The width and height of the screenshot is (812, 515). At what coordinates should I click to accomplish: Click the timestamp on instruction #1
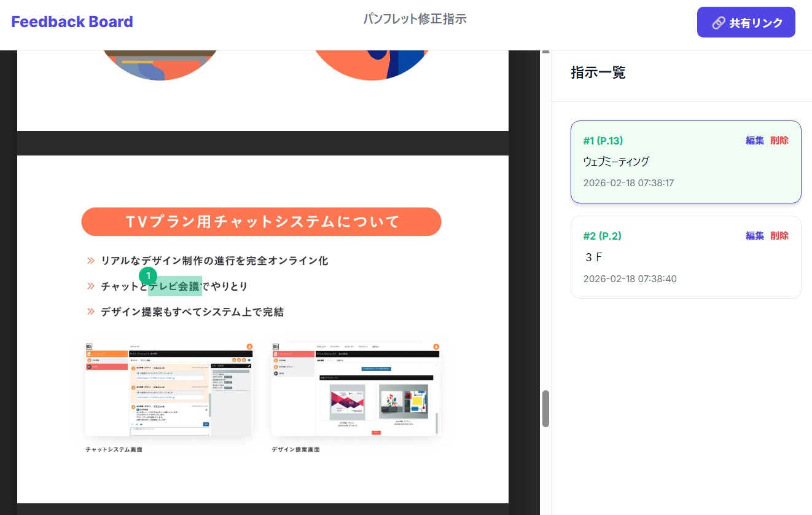tap(628, 183)
